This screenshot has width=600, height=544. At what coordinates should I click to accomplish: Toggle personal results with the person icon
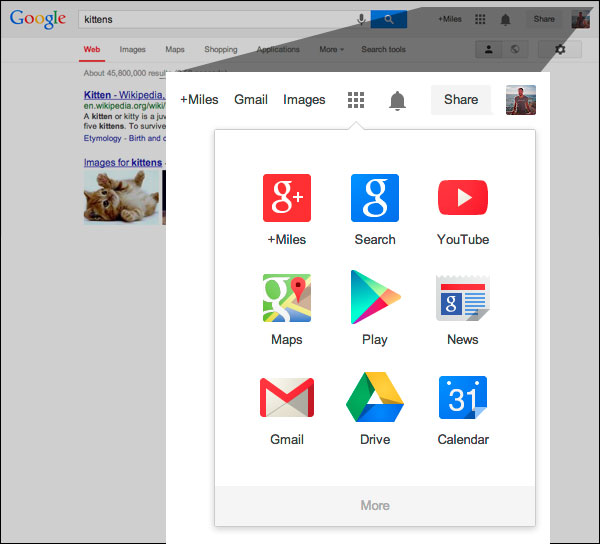tap(488, 49)
